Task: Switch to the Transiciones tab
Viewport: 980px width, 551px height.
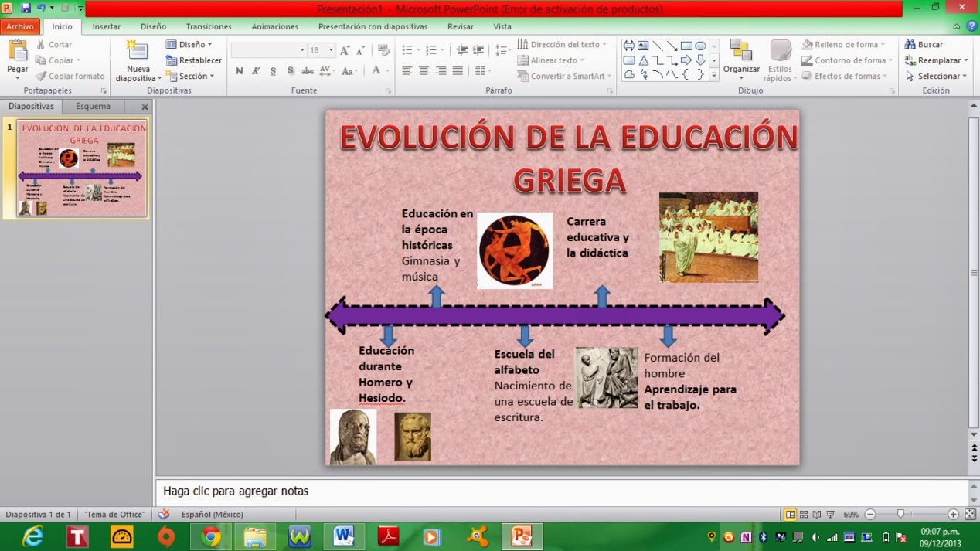Action: (209, 26)
